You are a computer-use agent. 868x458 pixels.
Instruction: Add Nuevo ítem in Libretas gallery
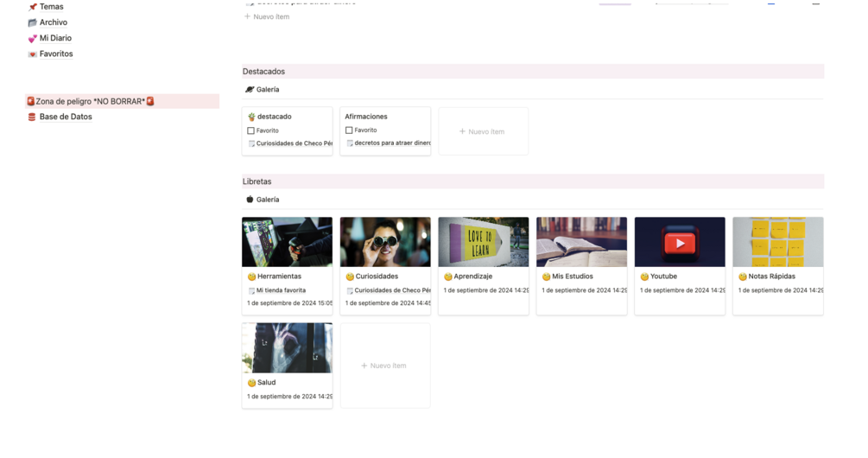384,366
